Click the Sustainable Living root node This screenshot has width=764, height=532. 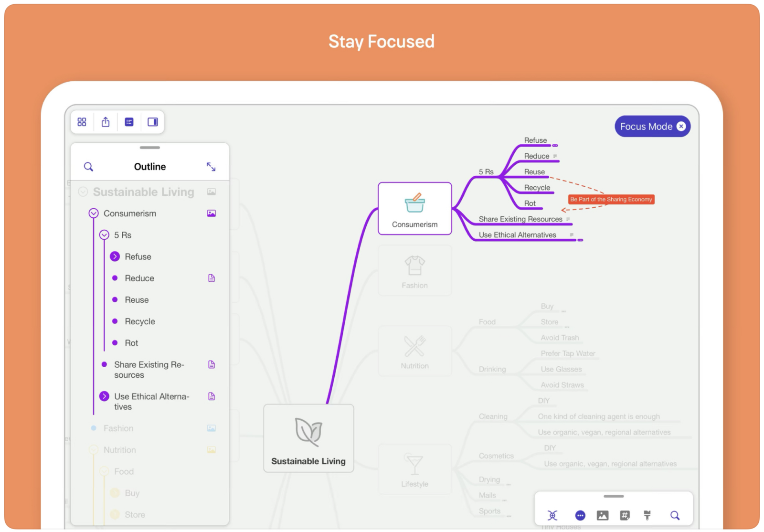pyautogui.click(x=308, y=438)
